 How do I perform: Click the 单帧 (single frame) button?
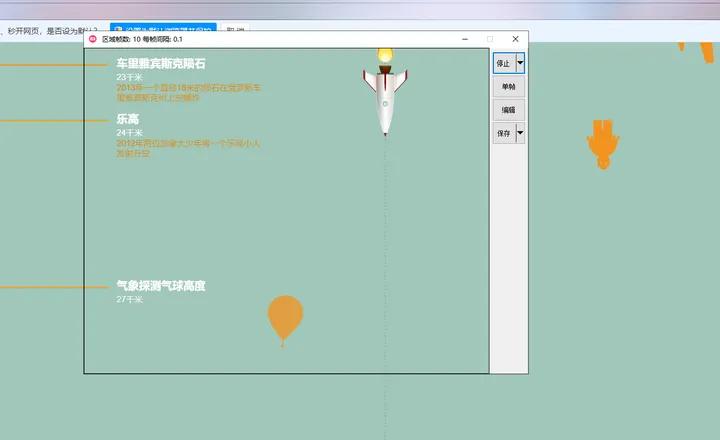click(509, 86)
